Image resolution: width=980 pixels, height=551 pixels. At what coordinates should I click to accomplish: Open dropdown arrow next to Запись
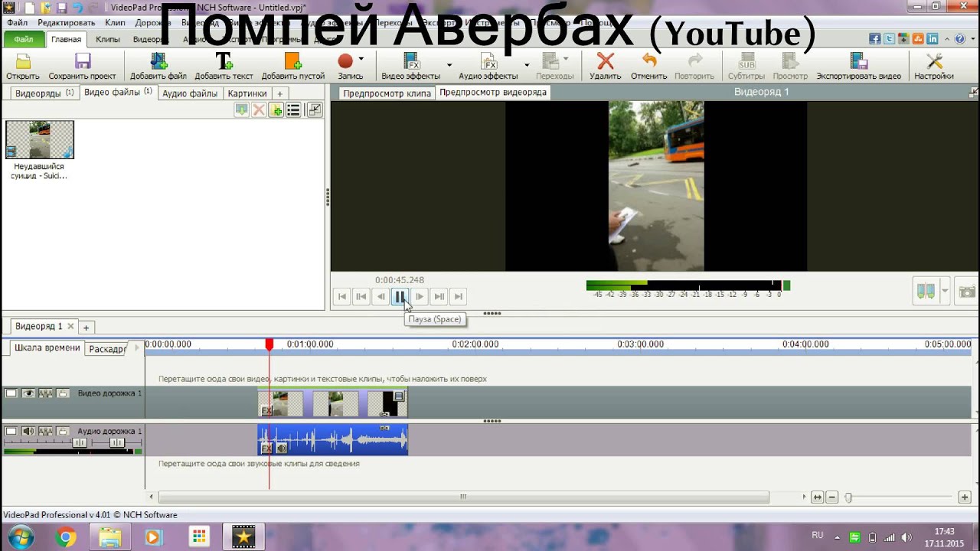361,60
